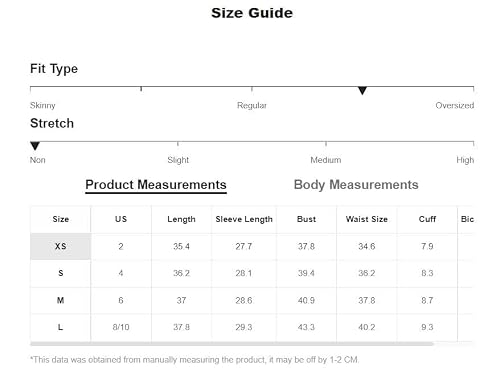Click the US column header

(121, 219)
